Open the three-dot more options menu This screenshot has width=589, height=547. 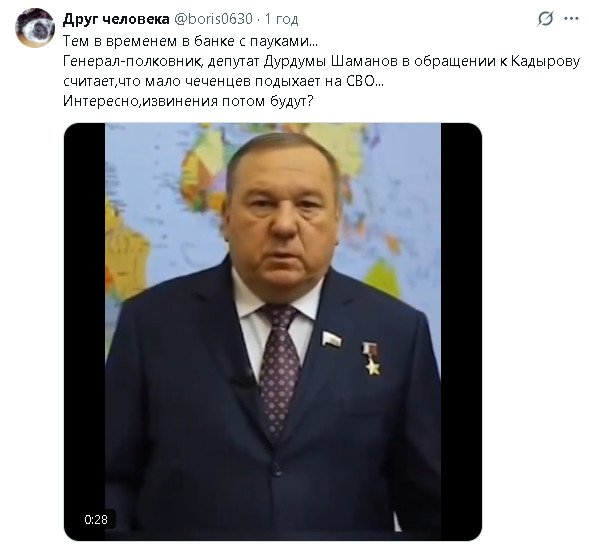572,18
